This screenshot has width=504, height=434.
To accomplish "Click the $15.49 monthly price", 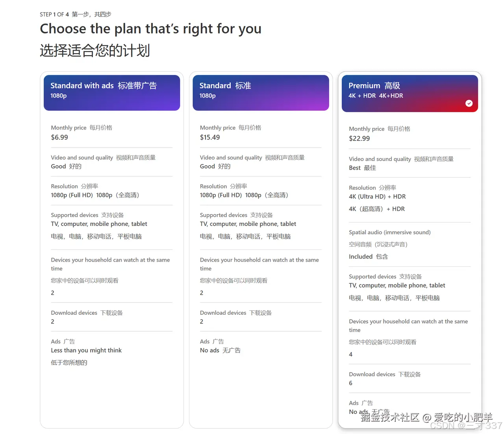I will pos(210,137).
